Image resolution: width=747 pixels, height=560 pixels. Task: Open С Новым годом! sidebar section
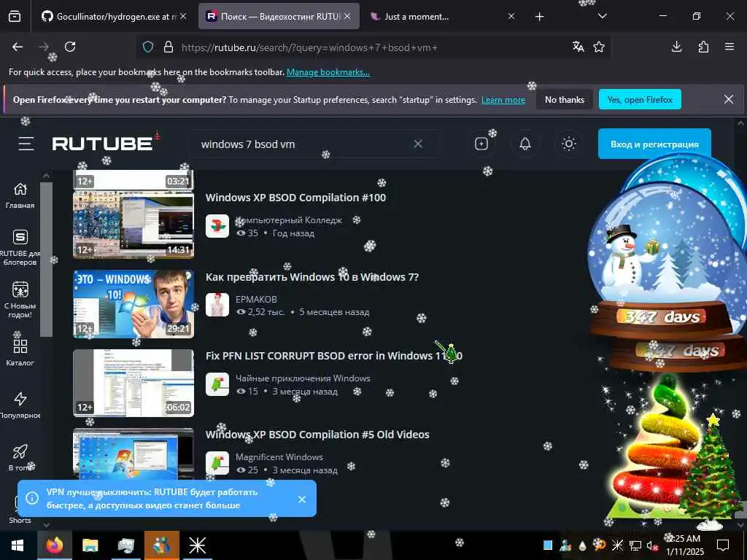point(20,300)
